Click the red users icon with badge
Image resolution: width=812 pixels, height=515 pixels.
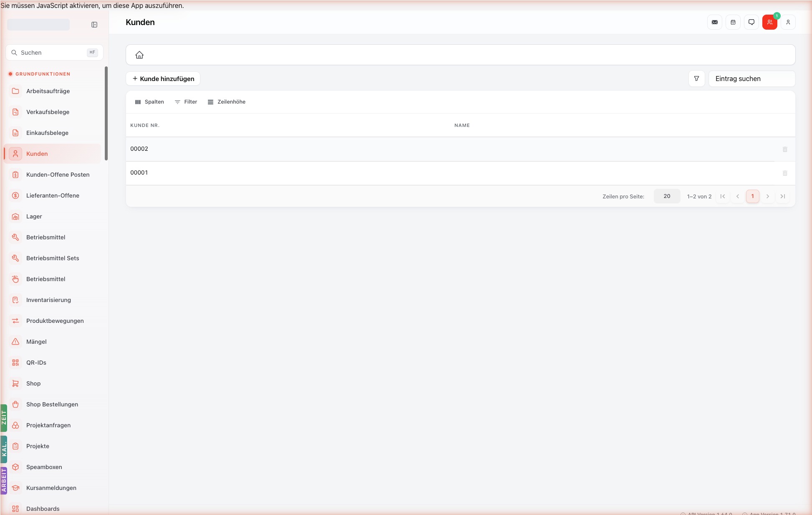pos(770,22)
